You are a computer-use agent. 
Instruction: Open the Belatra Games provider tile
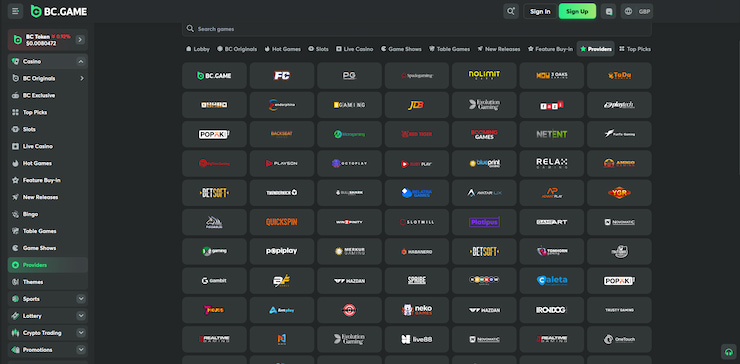coord(417,193)
